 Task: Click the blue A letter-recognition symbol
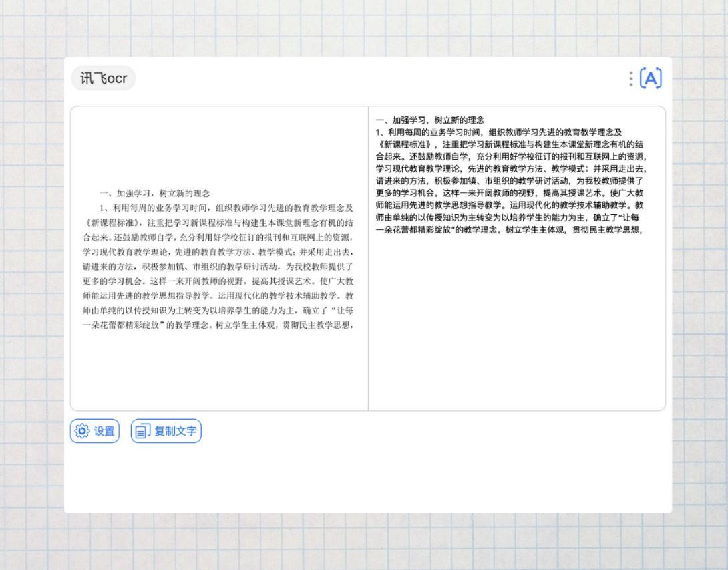(x=649, y=78)
